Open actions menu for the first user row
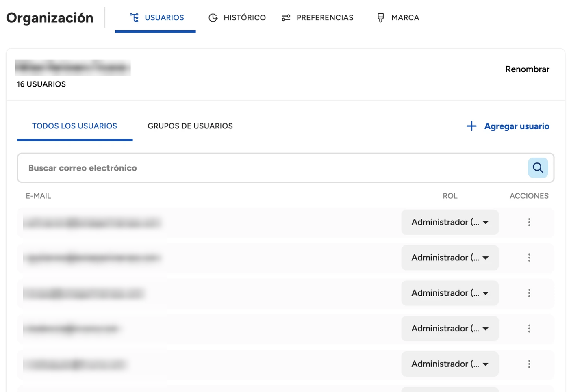The image size is (569, 392). click(x=529, y=222)
